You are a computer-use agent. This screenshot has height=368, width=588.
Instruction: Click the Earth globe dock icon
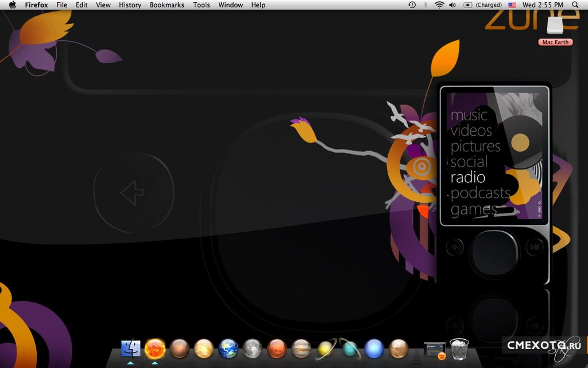click(x=228, y=348)
